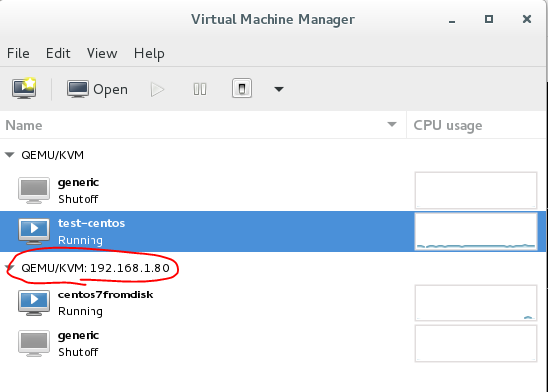Collapse the QEMU/KVM: 192.168.1.80 connection
This screenshot has height=392, width=548.
pos(9,268)
